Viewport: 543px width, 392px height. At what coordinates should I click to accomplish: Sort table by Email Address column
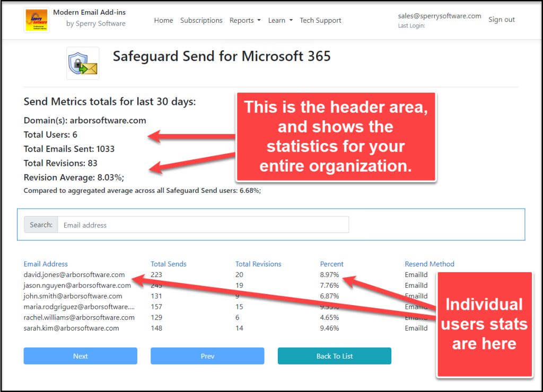click(46, 264)
